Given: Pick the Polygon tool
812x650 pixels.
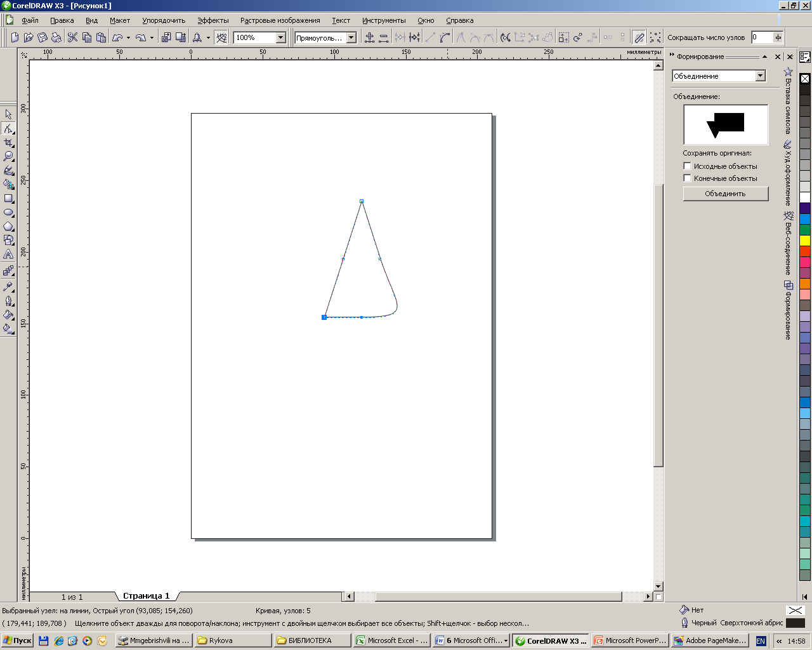Looking at the screenshot, I should pos(8,226).
